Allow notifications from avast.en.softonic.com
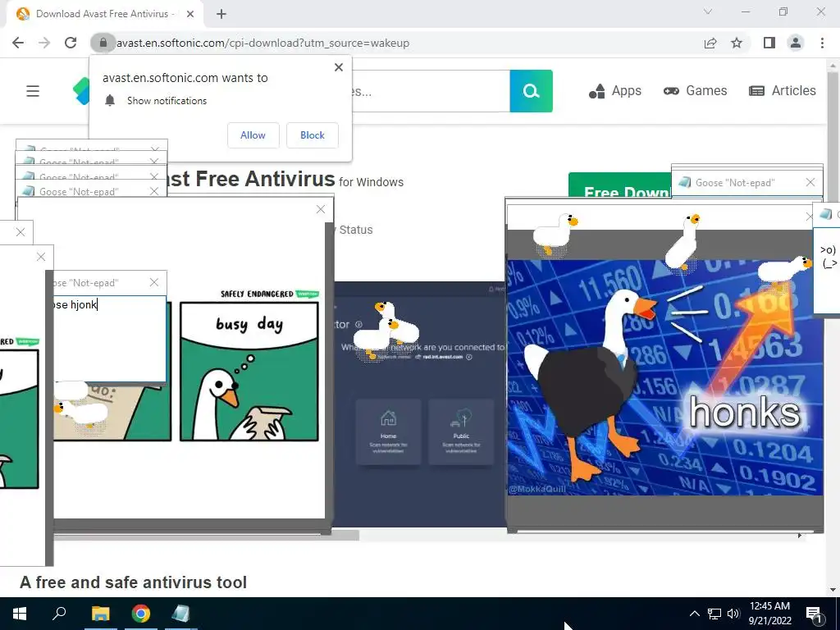This screenshot has width=840, height=630. (253, 135)
